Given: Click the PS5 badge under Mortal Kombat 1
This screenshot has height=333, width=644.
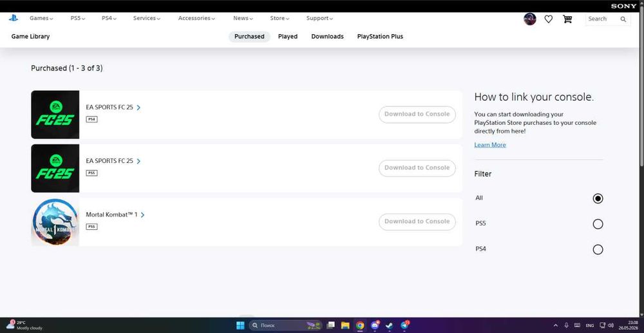Looking at the screenshot, I should (x=91, y=227).
